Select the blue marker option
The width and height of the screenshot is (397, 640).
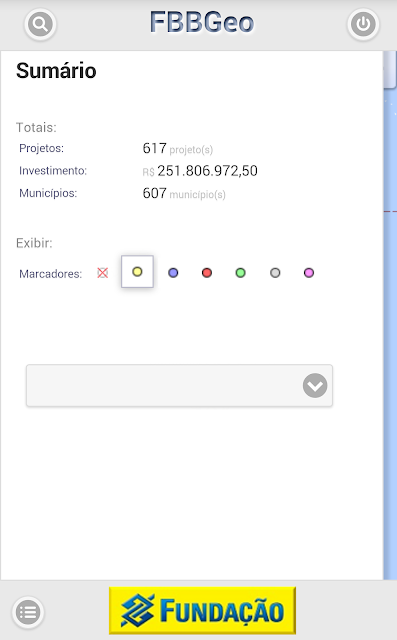tap(173, 273)
